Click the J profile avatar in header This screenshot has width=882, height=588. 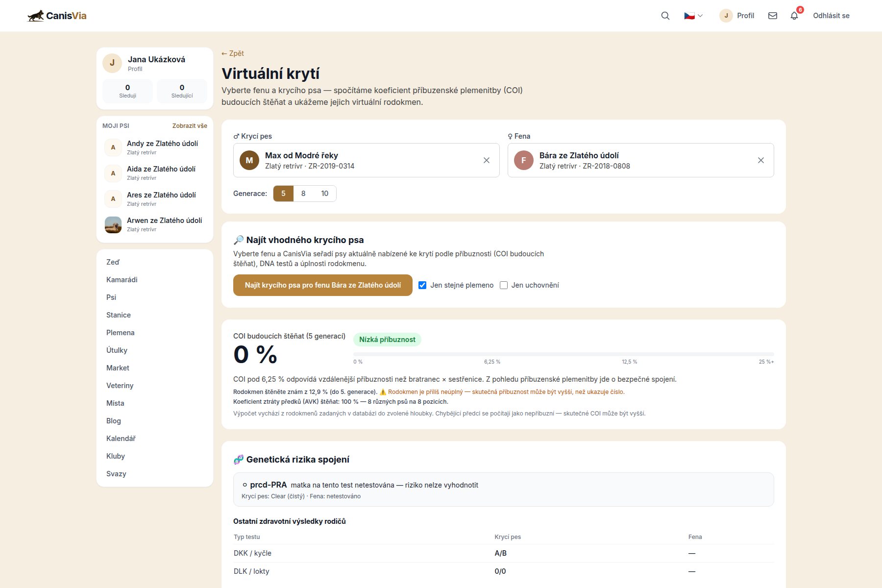click(x=726, y=16)
